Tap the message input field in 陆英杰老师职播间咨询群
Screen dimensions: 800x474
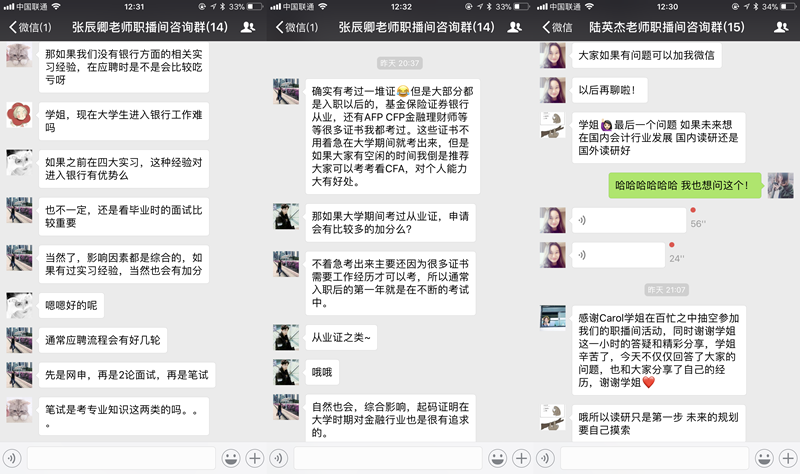tap(654, 458)
